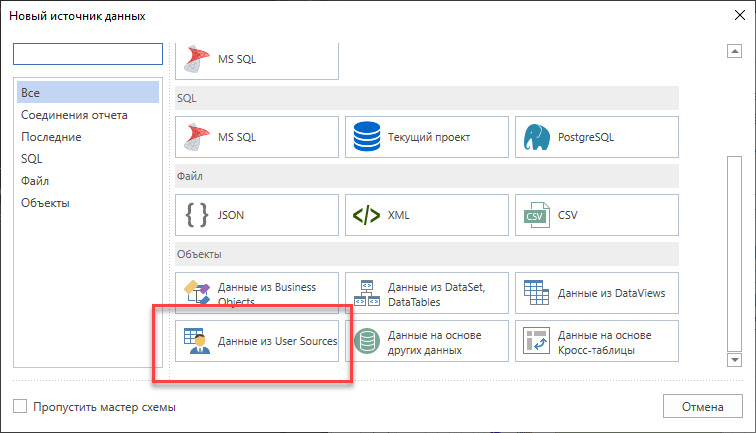The width and height of the screenshot is (756, 433).
Task: Select Данные на основе других данных icon
Action: (x=366, y=341)
